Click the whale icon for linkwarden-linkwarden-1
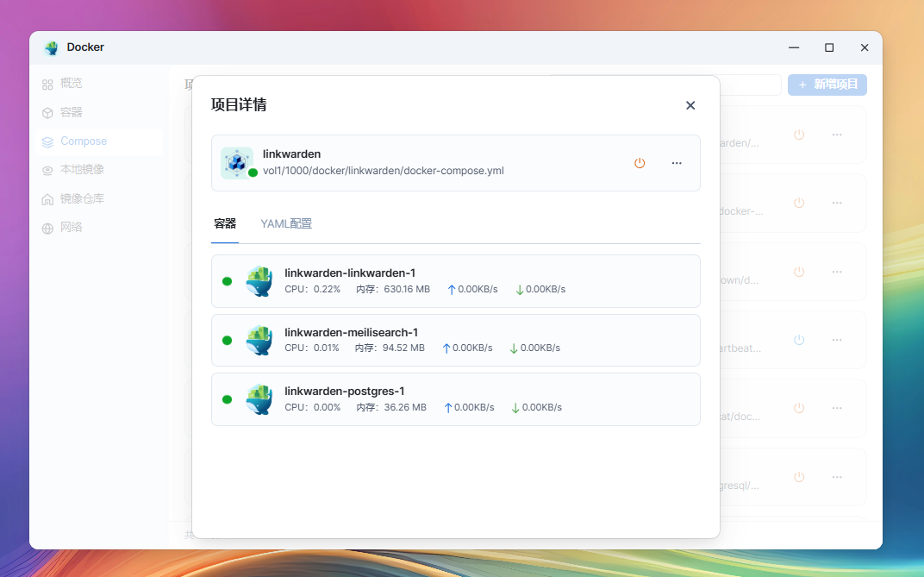Image resolution: width=924 pixels, height=577 pixels. point(259,281)
